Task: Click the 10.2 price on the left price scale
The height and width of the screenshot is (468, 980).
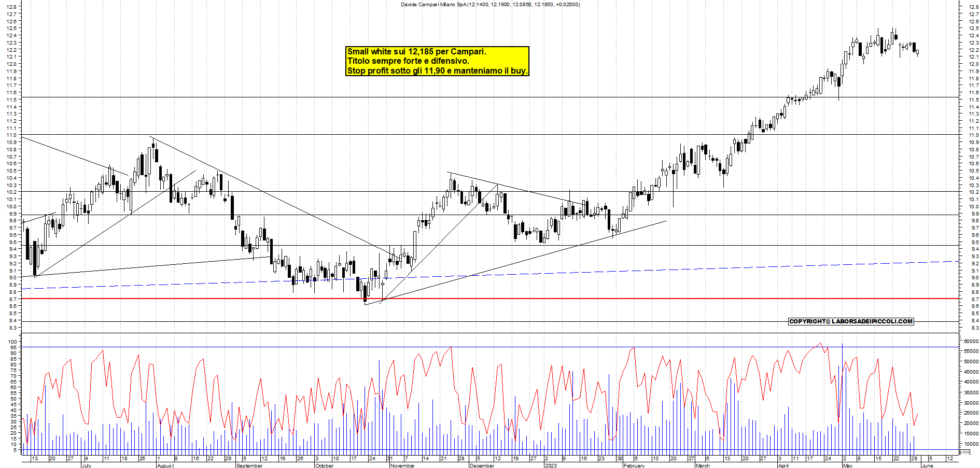Action: (11, 192)
